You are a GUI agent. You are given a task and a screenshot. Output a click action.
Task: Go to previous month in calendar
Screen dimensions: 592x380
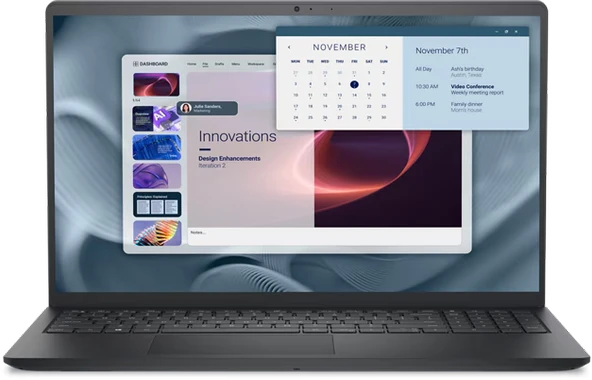[289, 47]
